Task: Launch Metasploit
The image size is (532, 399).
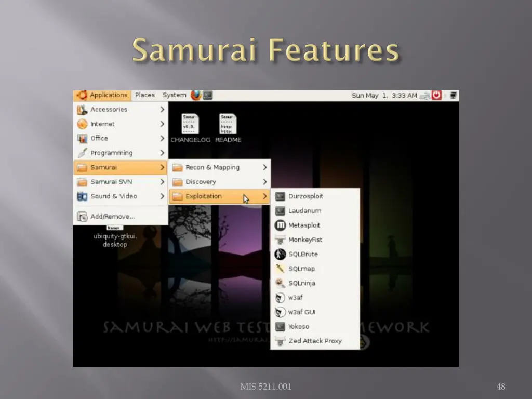Action: point(315,225)
